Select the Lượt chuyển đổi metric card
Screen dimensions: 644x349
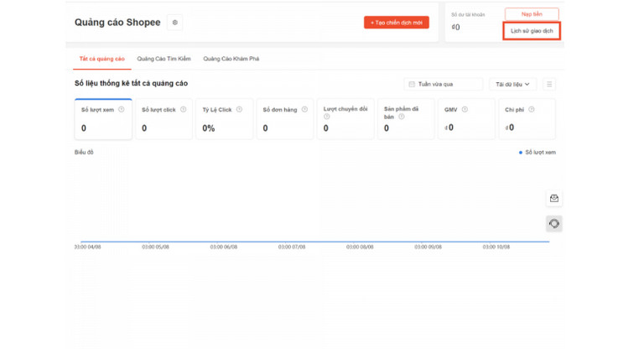[x=345, y=119]
